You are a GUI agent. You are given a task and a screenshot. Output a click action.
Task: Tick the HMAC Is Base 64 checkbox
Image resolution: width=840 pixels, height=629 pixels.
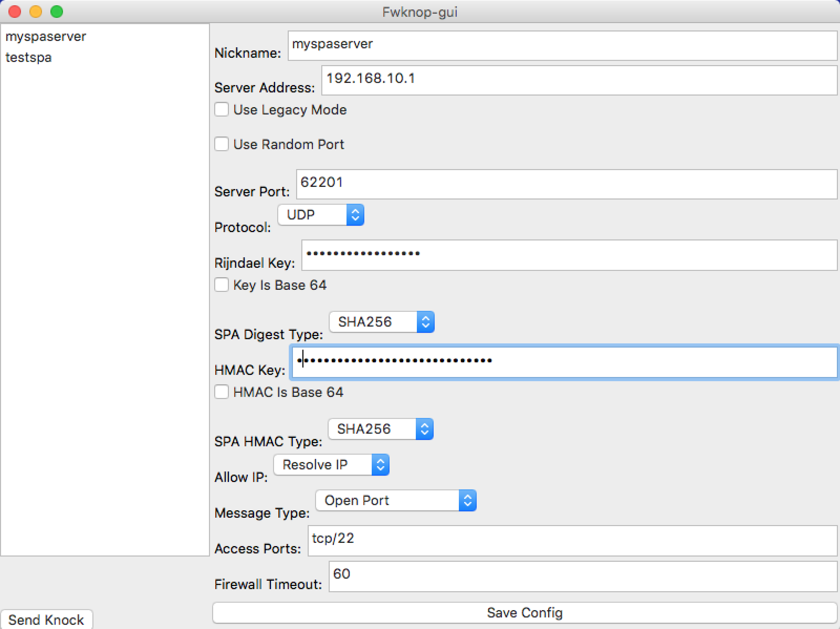(222, 392)
